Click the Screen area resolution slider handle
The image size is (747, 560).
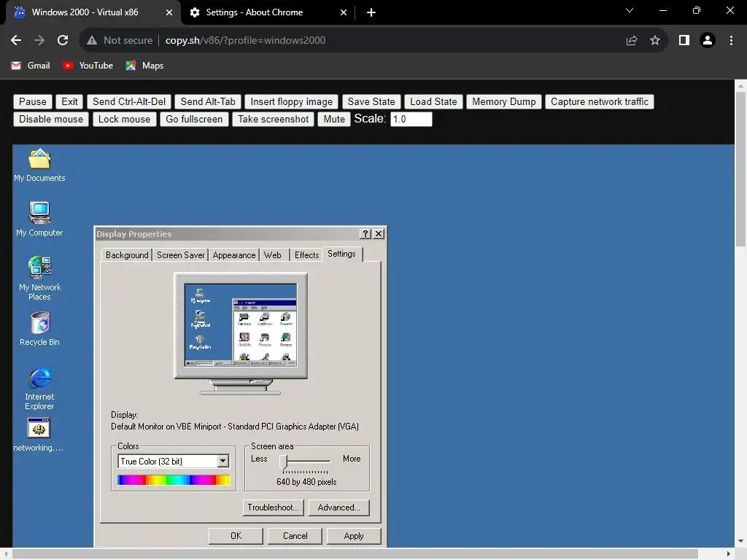coord(284,462)
